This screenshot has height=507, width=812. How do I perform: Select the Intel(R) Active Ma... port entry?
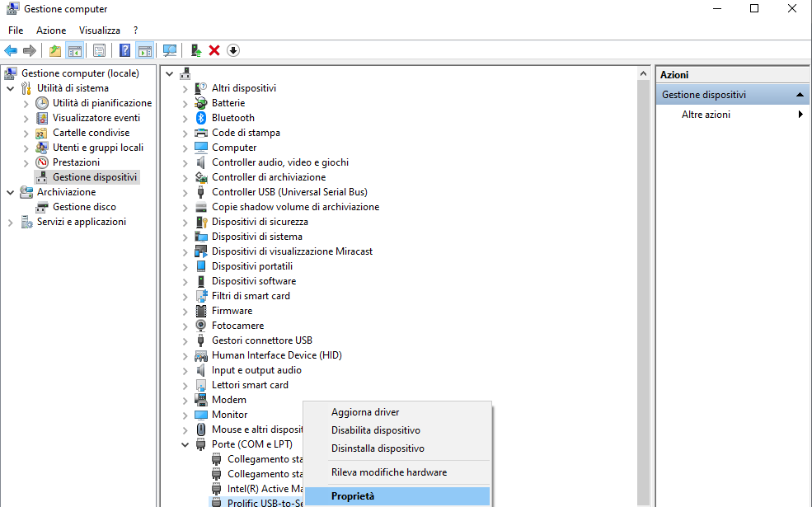point(265,489)
